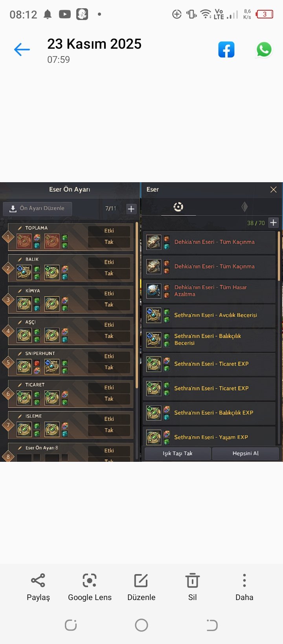Image resolution: width=283 pixels, height=644 pixels.
Task: Select the artifact ring tab
Action: (178, 207)
